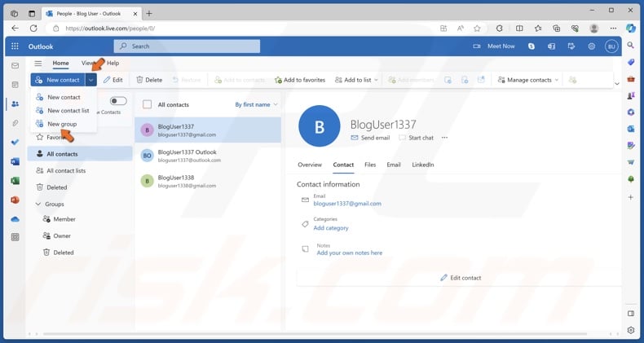Expand the New contact split-button arrow
Viewport: 644px width, 343px height.
[90, 80]
